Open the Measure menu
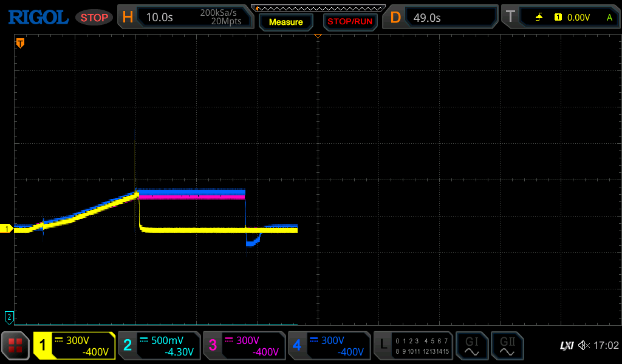 pyautogui.click(x=285, y=22)
